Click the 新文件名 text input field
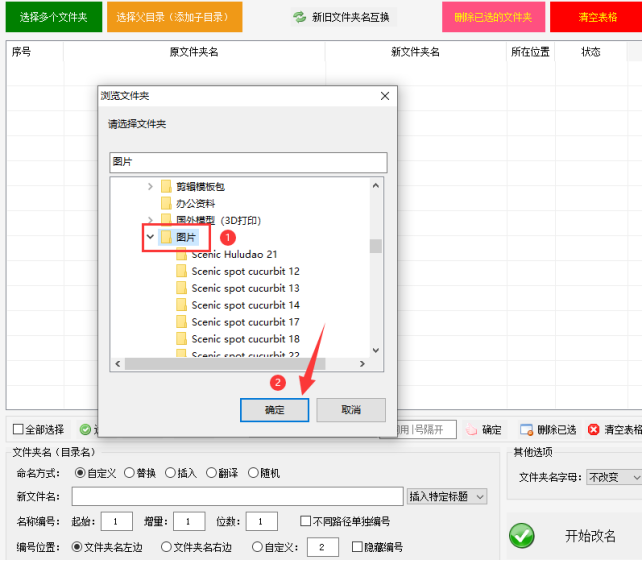Image resolution: width=643 pixels, height=561 pixels. [x=237, y=496]
